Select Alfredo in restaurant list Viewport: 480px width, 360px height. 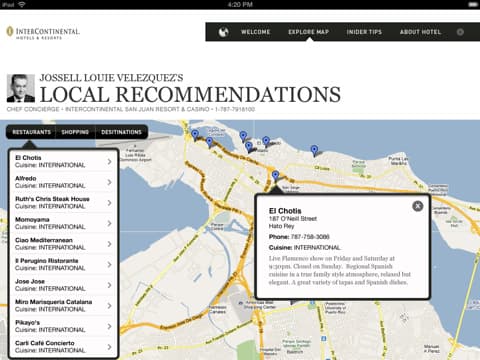coord(63,182)
